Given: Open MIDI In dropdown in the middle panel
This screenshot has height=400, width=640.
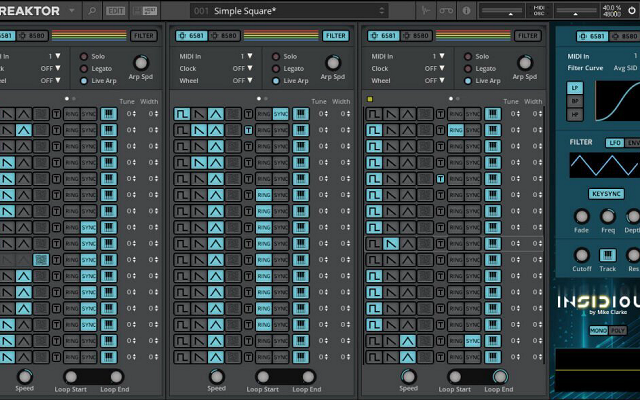Looking at the screenshot, I should [247, 56].
